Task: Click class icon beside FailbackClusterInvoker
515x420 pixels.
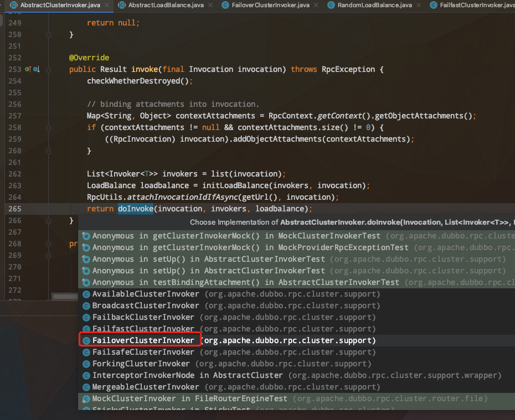Action: 86,318
